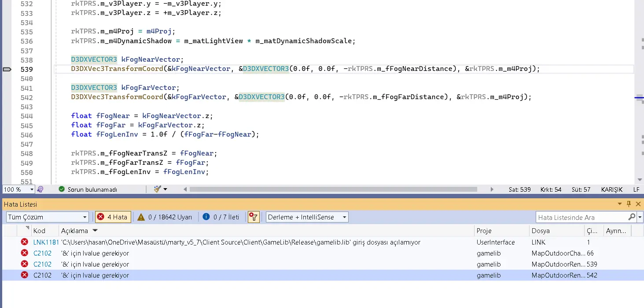Open the Açıklama column filter arrow

pos(96,230)
